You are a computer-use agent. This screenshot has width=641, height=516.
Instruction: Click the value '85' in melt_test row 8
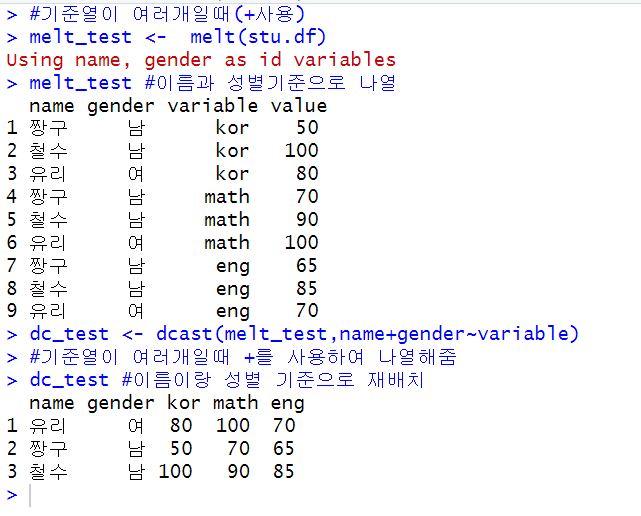coord(307,288)
